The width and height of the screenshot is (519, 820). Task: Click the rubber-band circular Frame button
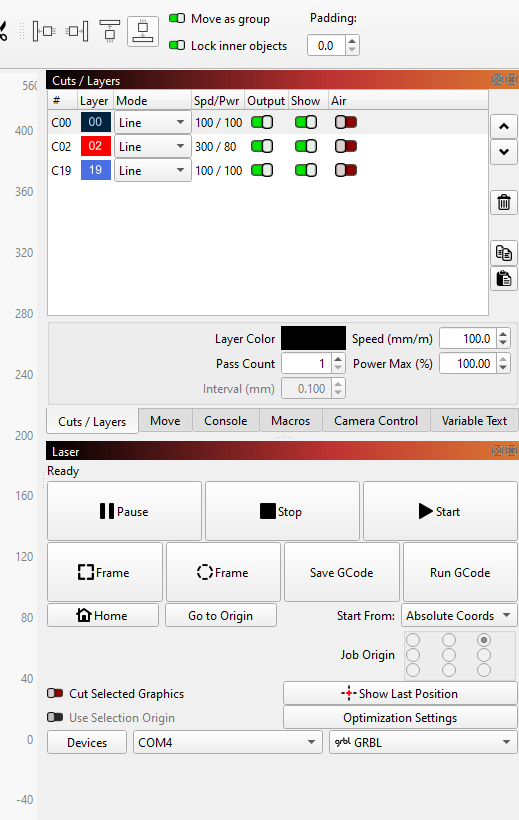pyautogui.click(x=223, y=572)
